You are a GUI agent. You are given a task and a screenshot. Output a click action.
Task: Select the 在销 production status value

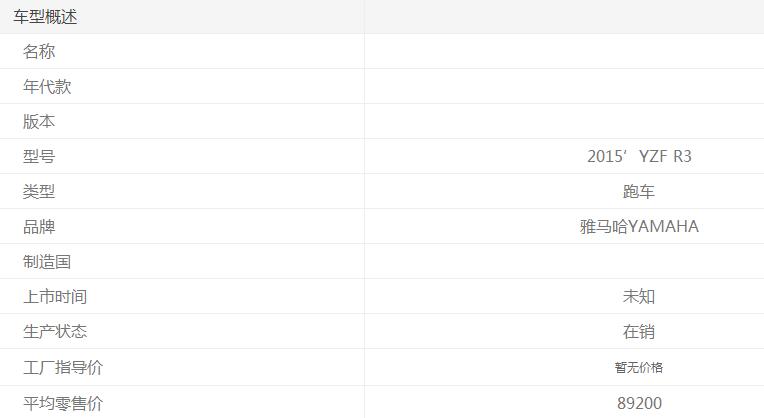click(x=639, y=332)
